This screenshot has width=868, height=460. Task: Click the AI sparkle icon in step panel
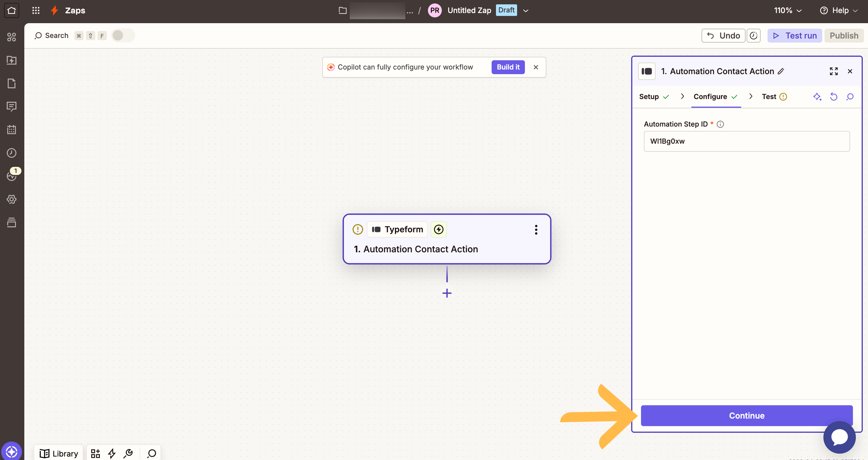point(817,97)
